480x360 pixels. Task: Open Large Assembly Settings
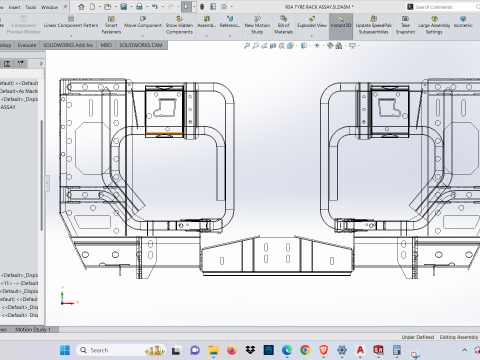[x=434, y=25]
